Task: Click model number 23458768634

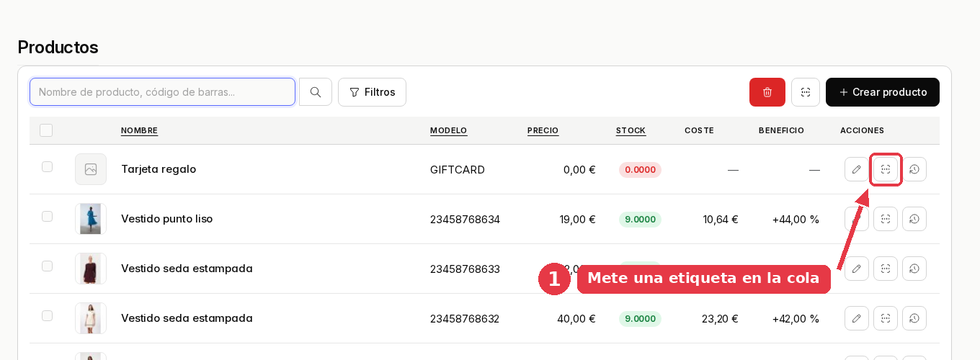Action: pyautogui.click(x=465, y=220)
